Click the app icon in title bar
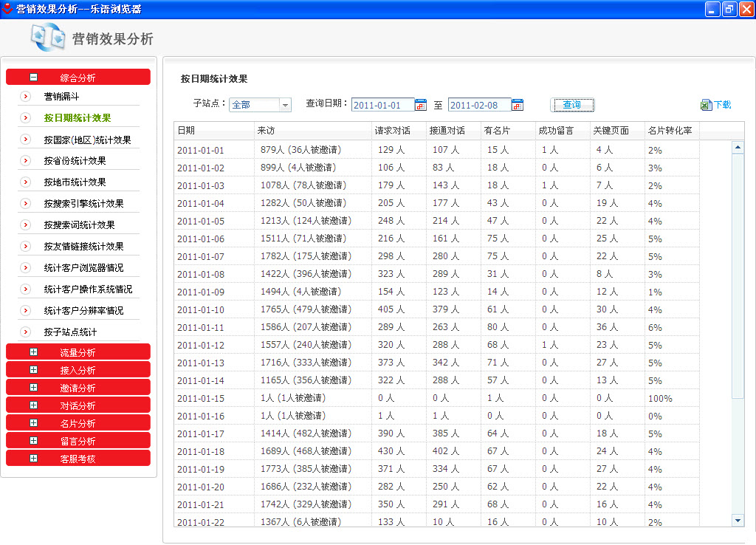Screen dimensions: 756x545 7,8
